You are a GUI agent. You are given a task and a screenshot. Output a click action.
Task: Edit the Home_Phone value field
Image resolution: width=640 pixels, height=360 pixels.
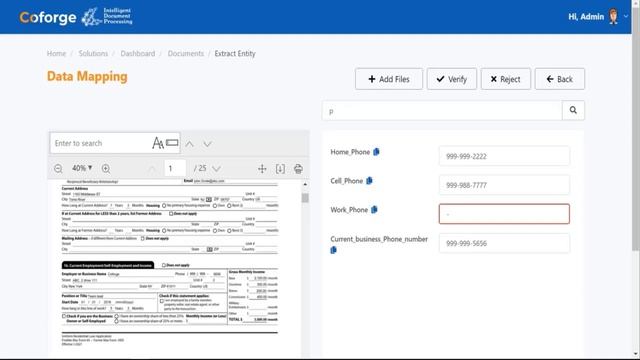click(504, 156)
